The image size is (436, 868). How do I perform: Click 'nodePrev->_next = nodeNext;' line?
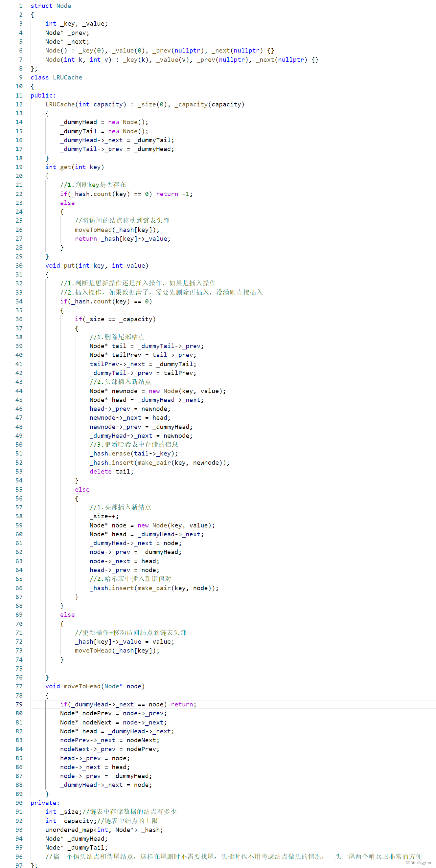pyautogui.click(x=110, y=740)
